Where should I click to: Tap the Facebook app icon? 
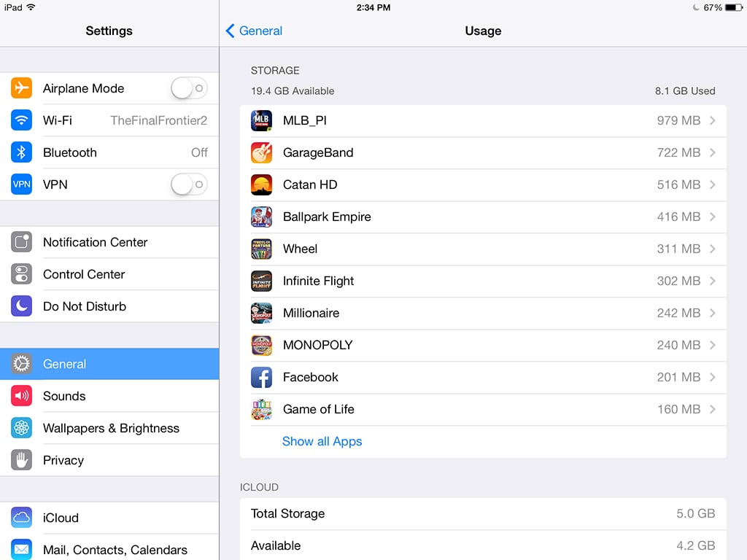(x=262, y=377)
